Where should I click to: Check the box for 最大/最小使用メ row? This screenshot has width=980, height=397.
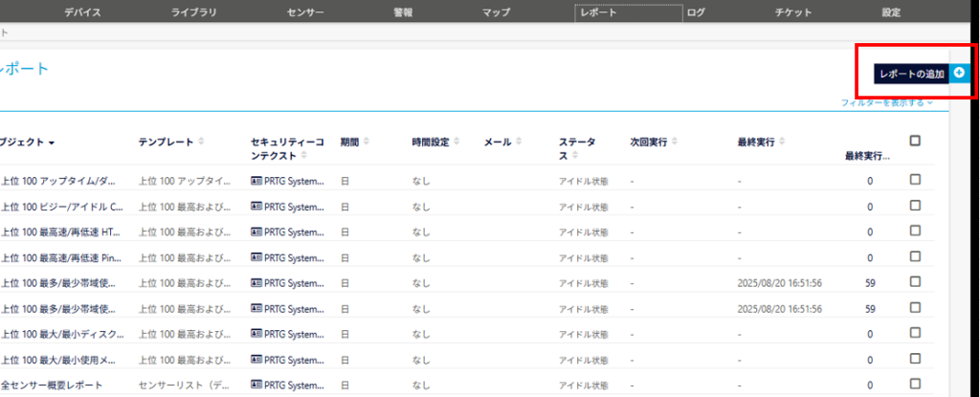point(915,358)
